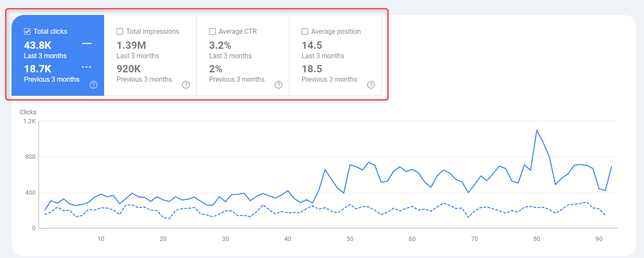Select the 1.39M impressions value
The image size is (644, 258).
[x=131, y=45]
